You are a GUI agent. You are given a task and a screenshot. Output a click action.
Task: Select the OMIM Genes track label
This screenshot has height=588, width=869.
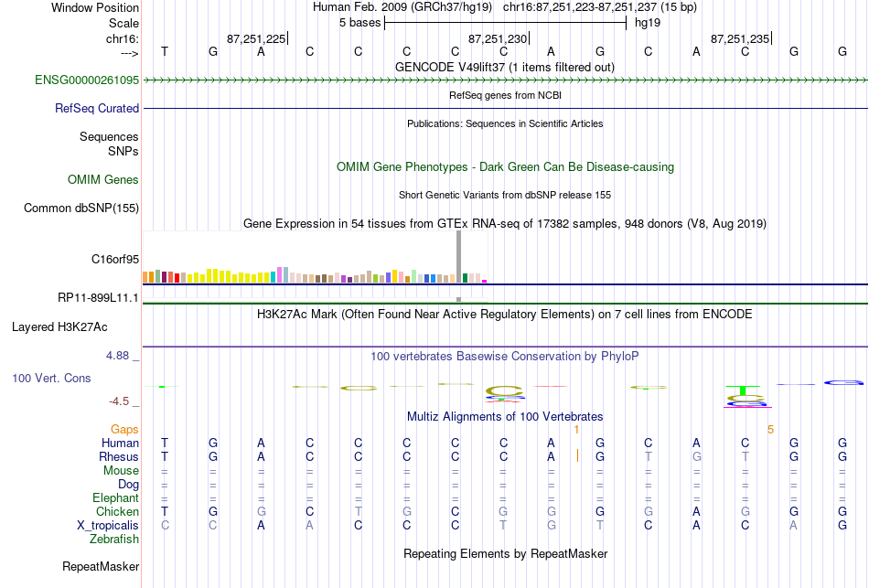click(103, 179)
